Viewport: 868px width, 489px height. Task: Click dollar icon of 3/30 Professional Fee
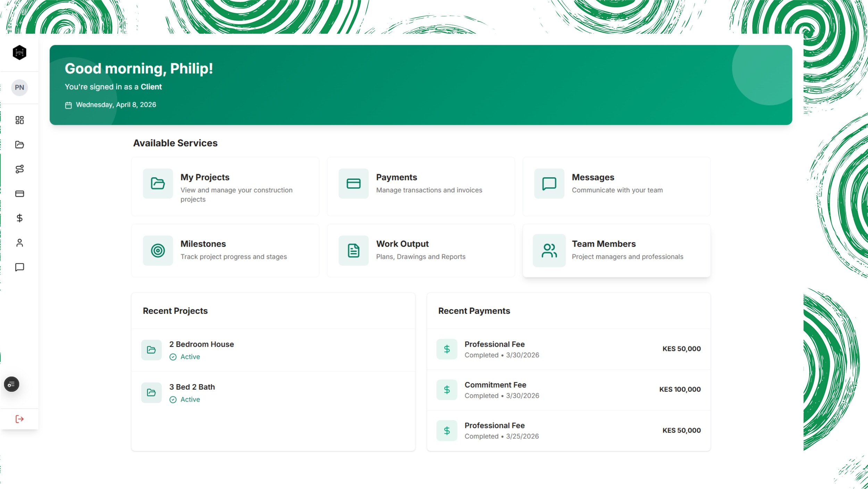click(x=447, y=349)
